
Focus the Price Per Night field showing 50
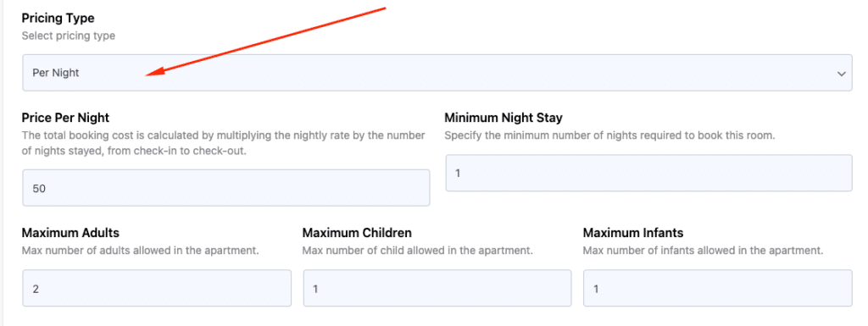click(225, 188)
